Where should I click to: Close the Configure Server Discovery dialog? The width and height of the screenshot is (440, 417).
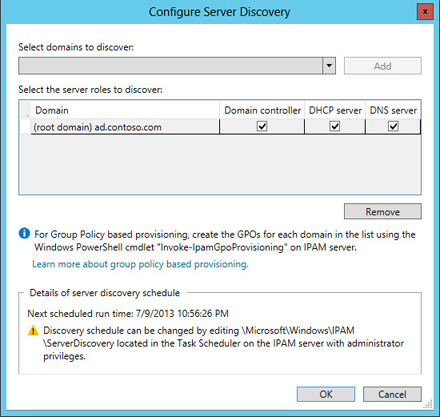(x=425, y=12)
